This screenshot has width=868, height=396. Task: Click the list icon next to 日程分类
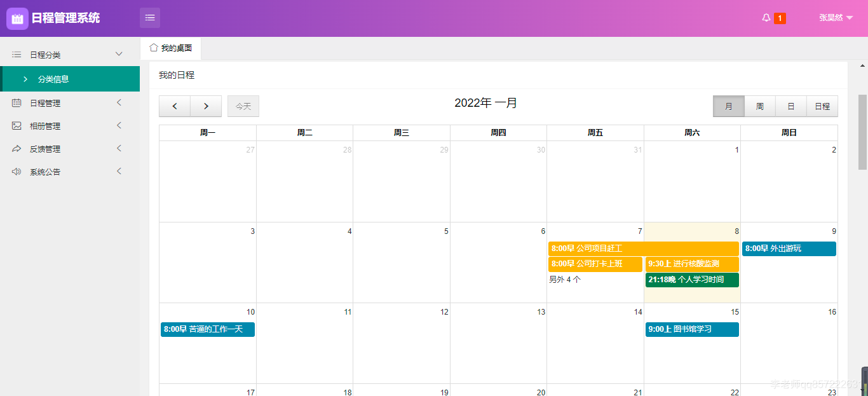[x=17, y=55]
